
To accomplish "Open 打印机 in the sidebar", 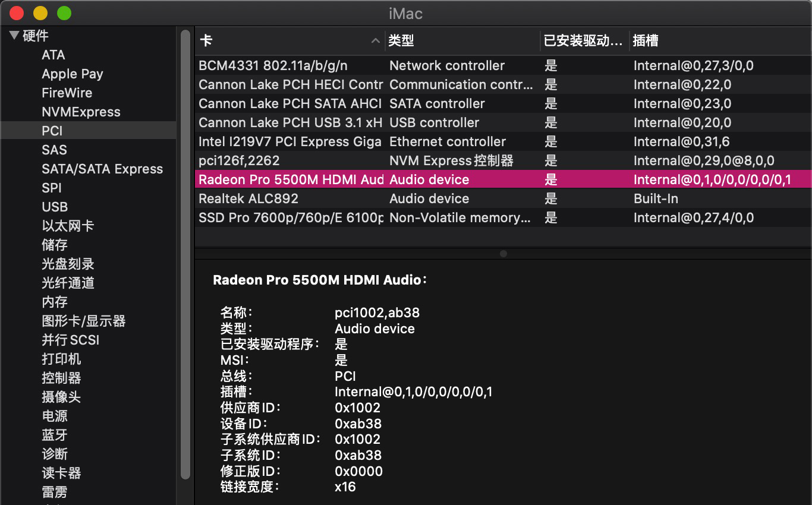I will tap(61, 359).
